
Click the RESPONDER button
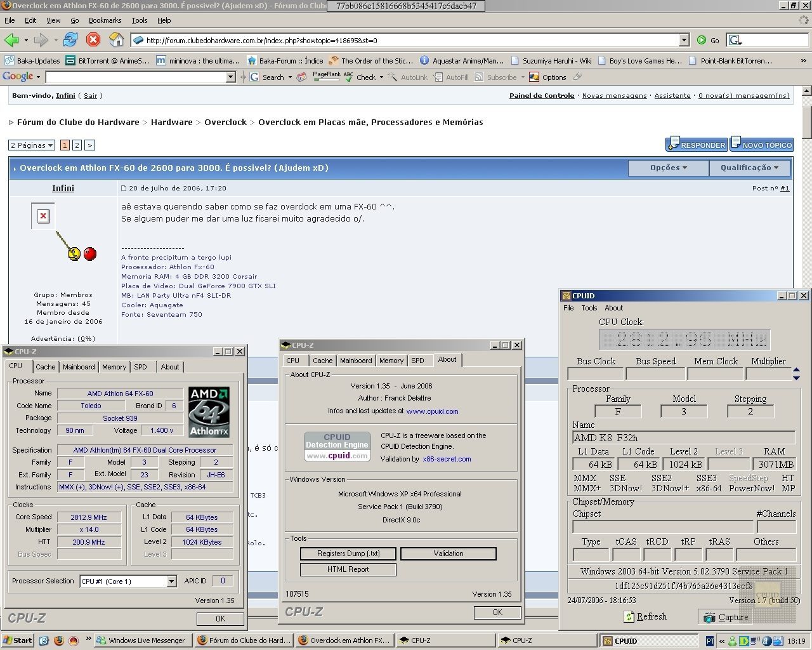(x=696, y=144)
